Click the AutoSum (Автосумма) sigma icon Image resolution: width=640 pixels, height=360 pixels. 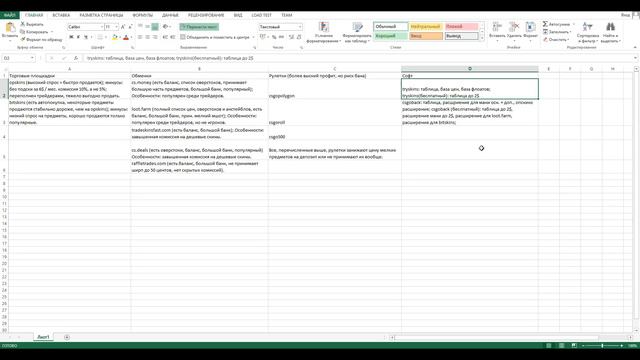pyautogui.click(x=545, y=24)
